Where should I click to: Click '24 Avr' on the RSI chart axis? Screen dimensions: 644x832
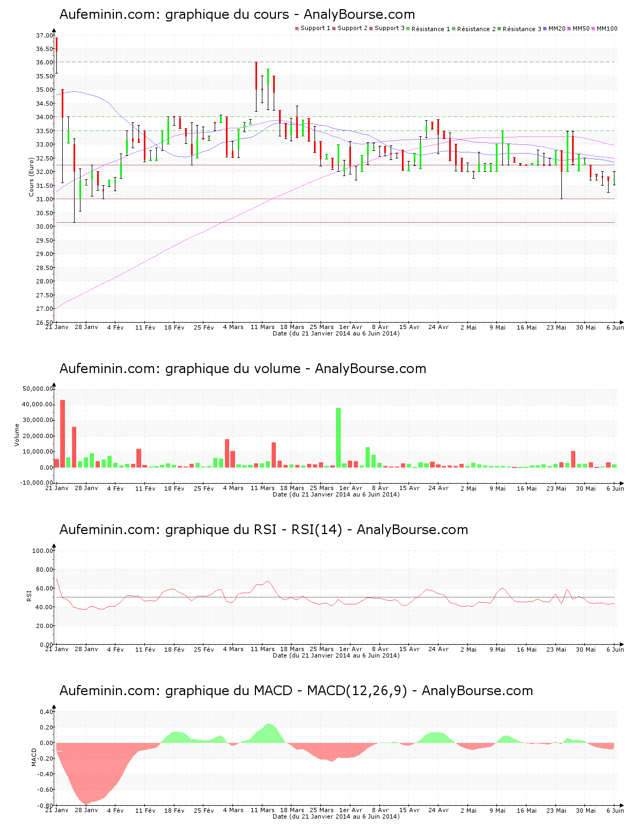(439, 649)
